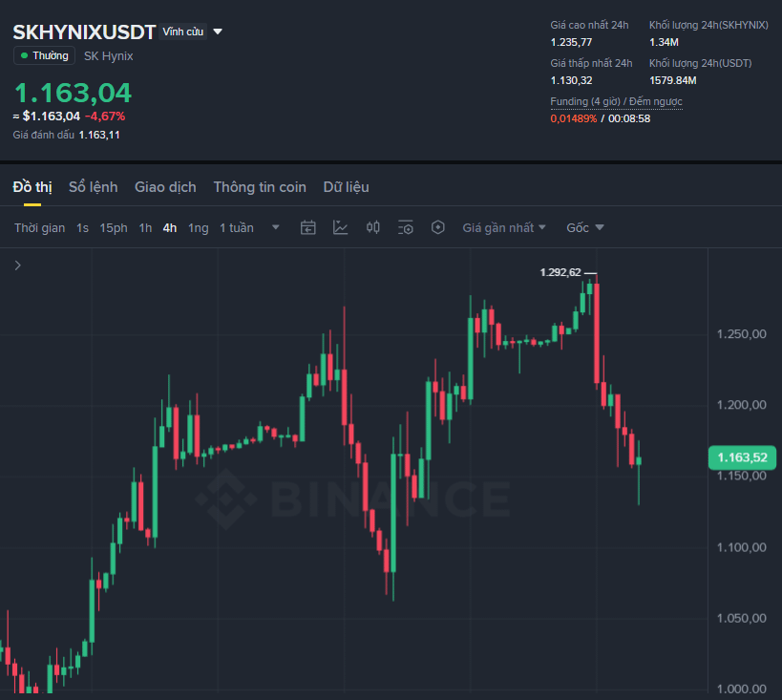Screen dimensions: 782x700
Task: Switch to the Đồ thị tab
Action: tap(32, 187)
